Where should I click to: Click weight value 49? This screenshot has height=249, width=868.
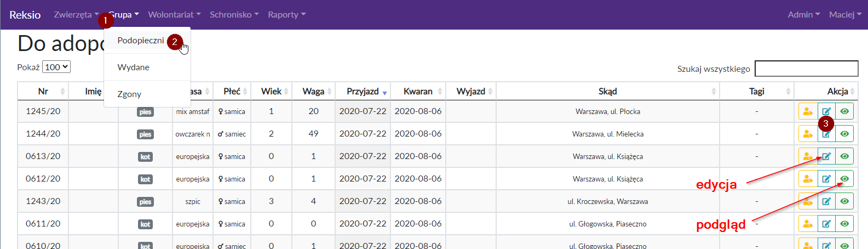coord(313,134)
